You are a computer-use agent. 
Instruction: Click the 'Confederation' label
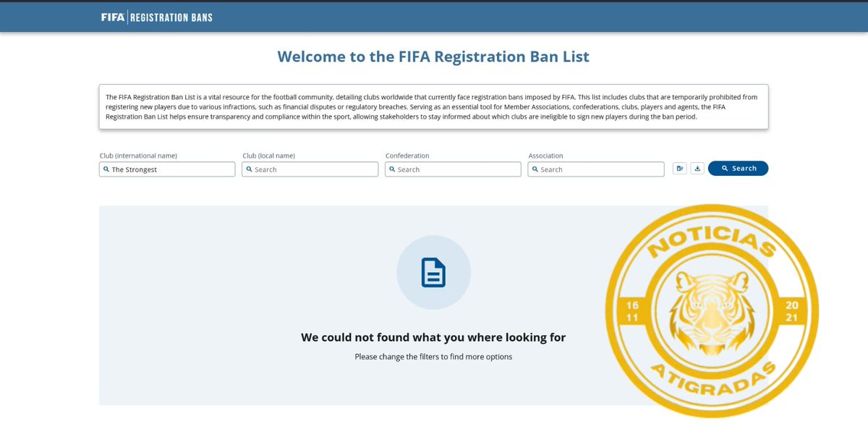[407, 156]
